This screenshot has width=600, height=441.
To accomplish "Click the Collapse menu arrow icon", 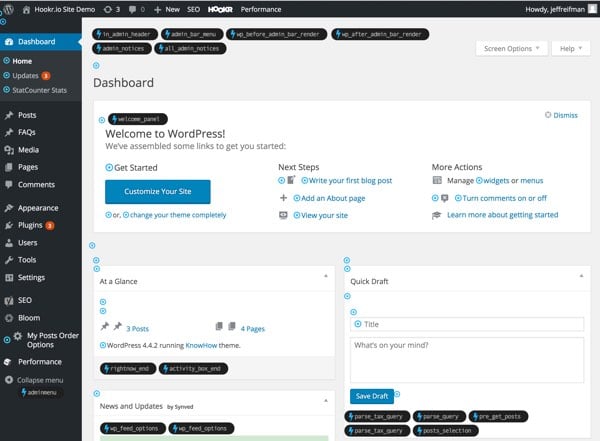I will point(9,380).
